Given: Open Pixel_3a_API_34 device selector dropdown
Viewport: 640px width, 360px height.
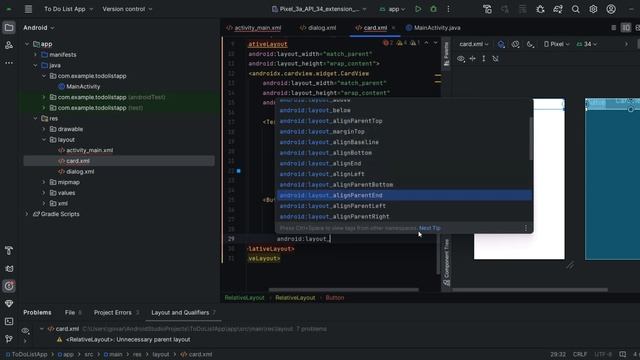Looking at the screenshot, I should click(x=319, y=9).
